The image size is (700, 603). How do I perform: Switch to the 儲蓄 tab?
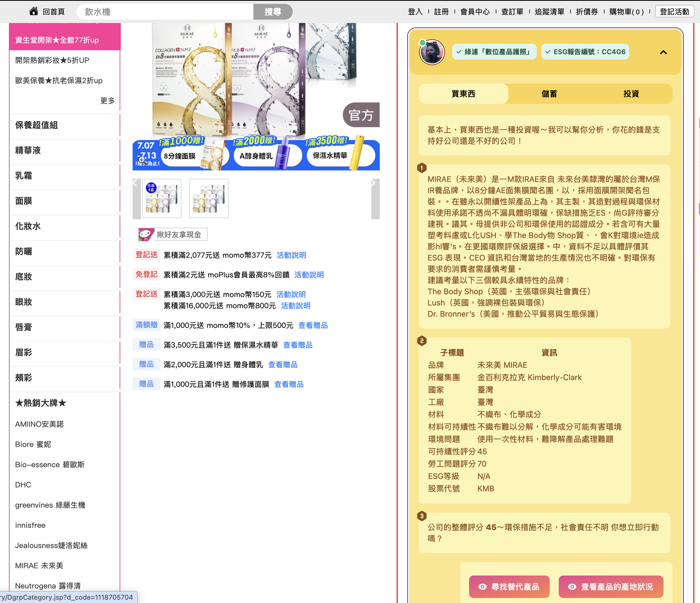[x=549, y=94]
